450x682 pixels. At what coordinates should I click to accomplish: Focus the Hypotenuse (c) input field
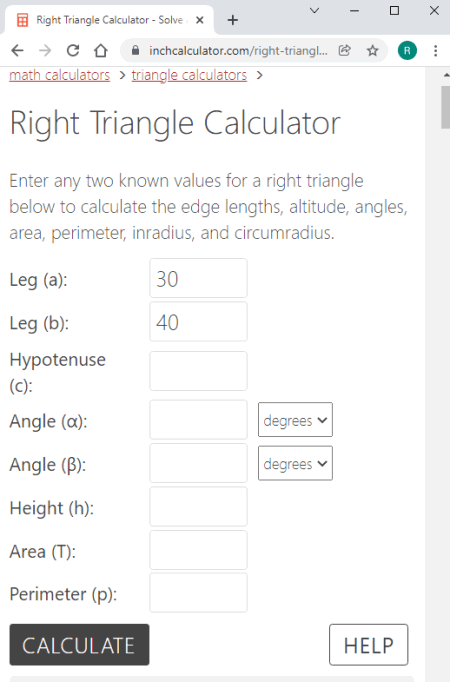click(199, 371)
